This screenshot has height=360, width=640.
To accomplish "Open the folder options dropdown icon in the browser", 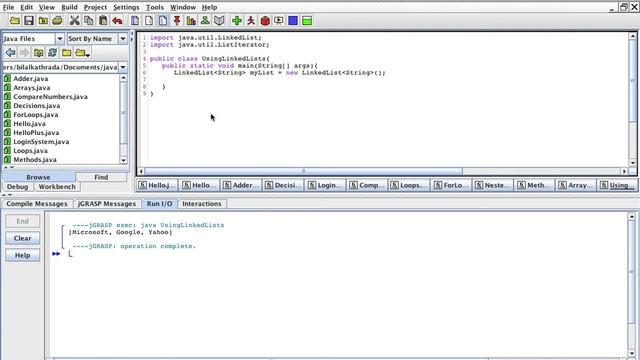I will click(x=82, y=53).
